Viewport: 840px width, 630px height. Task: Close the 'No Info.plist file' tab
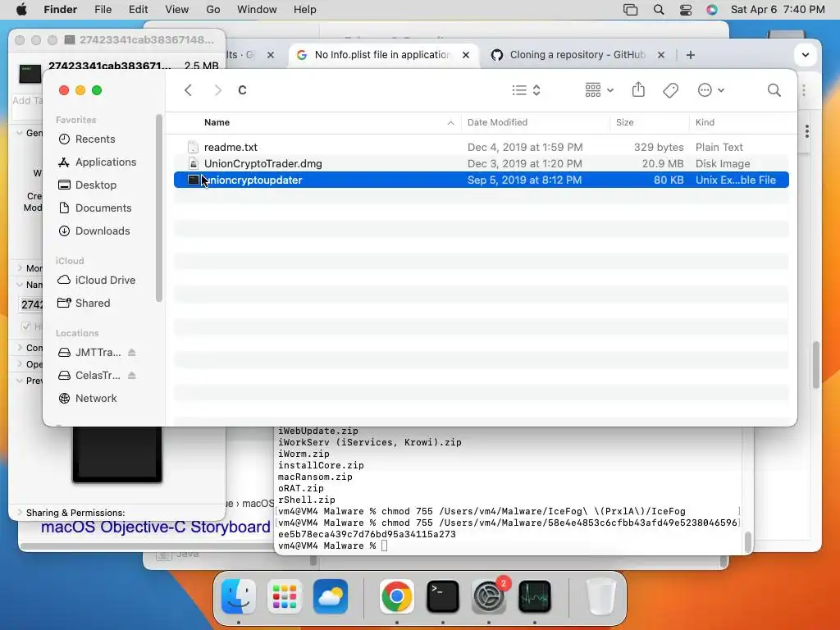coord(466,55)
